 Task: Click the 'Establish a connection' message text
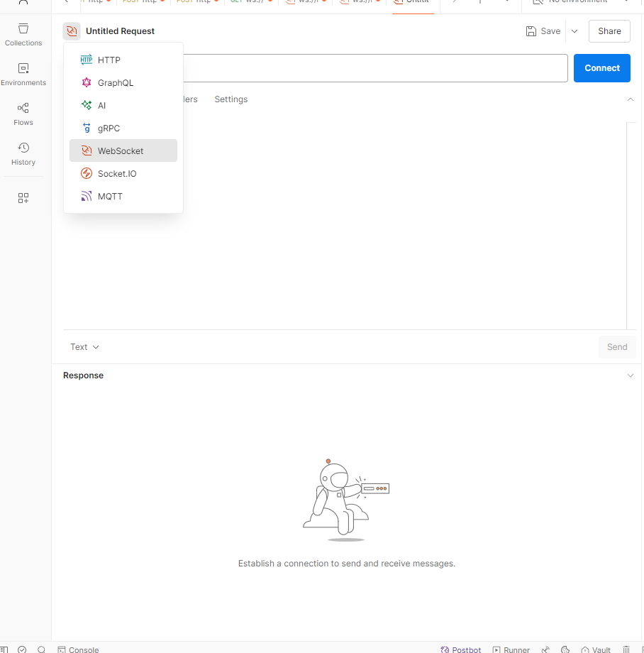tap(347, 564)
